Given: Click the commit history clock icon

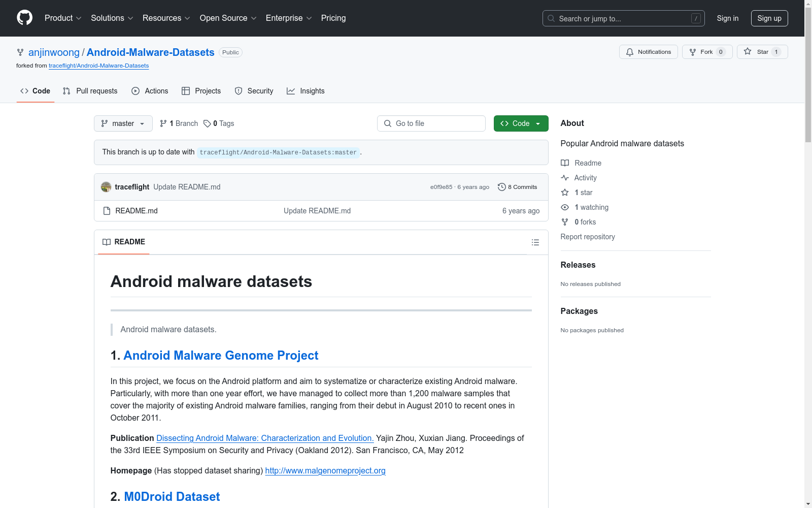Looking at the screenshot, I should 501,187.
